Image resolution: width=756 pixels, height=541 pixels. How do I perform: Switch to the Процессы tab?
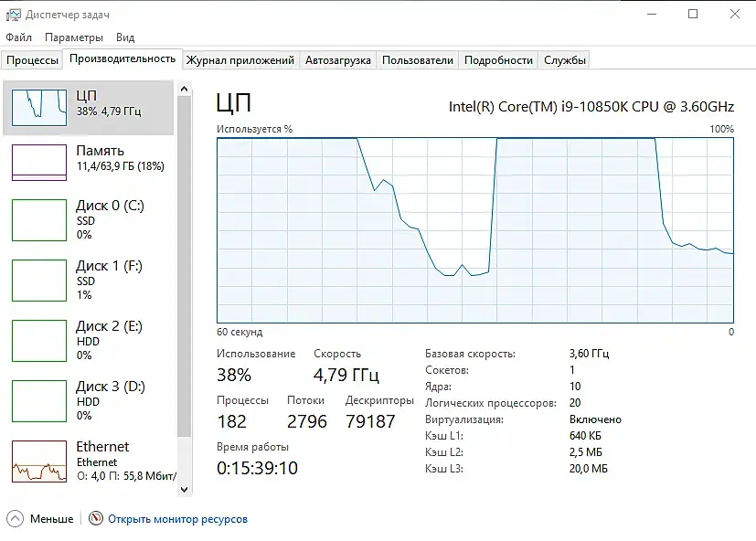(32, 60)
